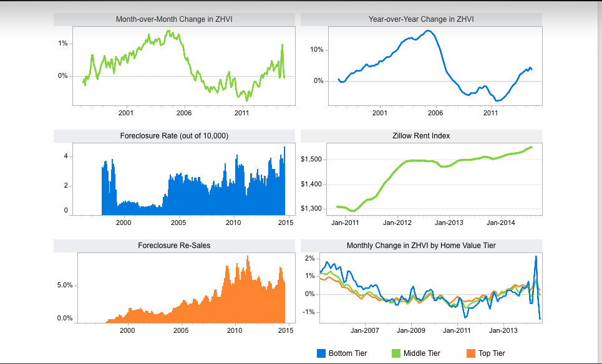Viewport: 602px width, 364px height.
Task: Click the blue year-over-year peak near 2006
Action: point(429,31)
